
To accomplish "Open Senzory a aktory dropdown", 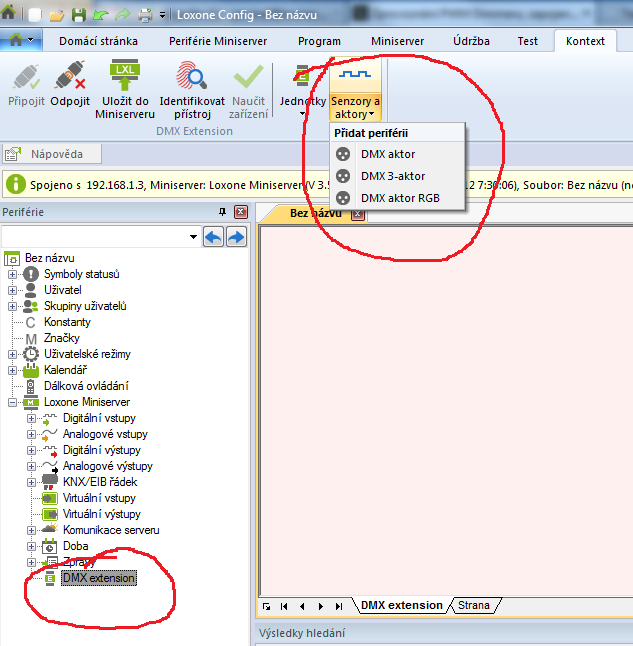I will pyautogui.click(x=356, y=90).
